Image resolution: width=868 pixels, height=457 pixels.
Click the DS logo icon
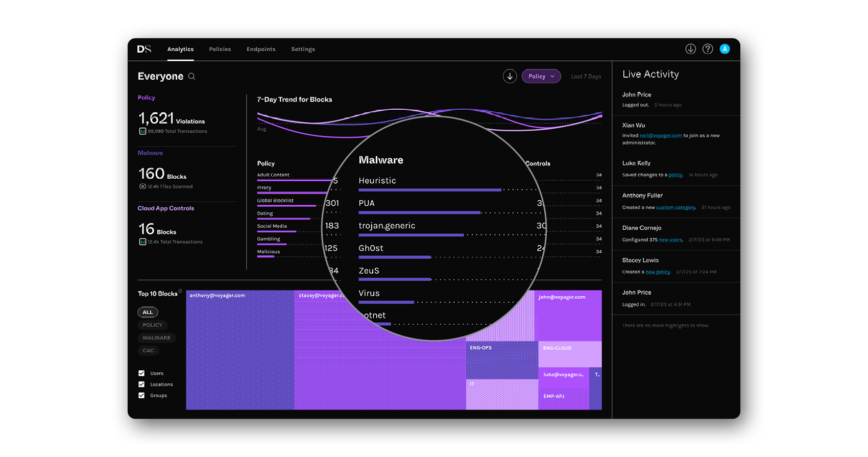click(144, 49)
